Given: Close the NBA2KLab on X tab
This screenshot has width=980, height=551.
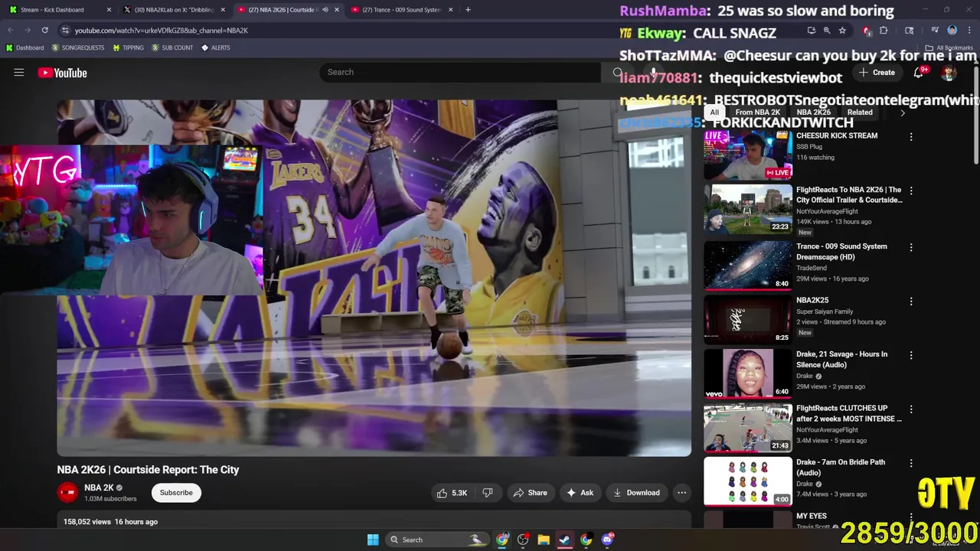Looking at the screenshot, I should (x=223, y=10).
